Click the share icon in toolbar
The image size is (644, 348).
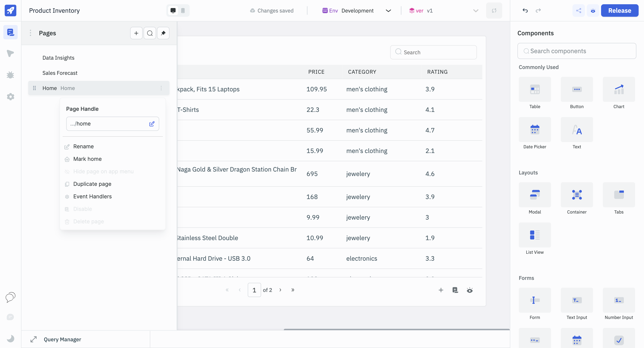pyautogui.click(x=579, y=10)
